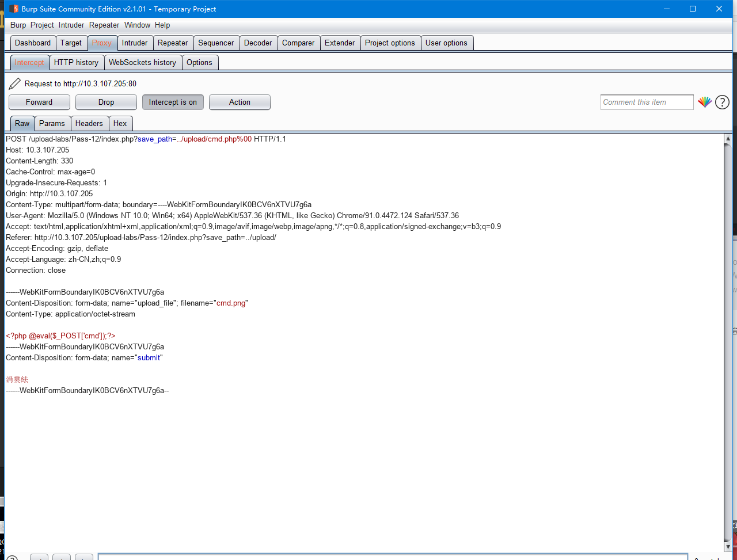This screenshot has height=560, width=737.
Task: Click the Accept-Language: zh-CN line
Action: point(63,259)
